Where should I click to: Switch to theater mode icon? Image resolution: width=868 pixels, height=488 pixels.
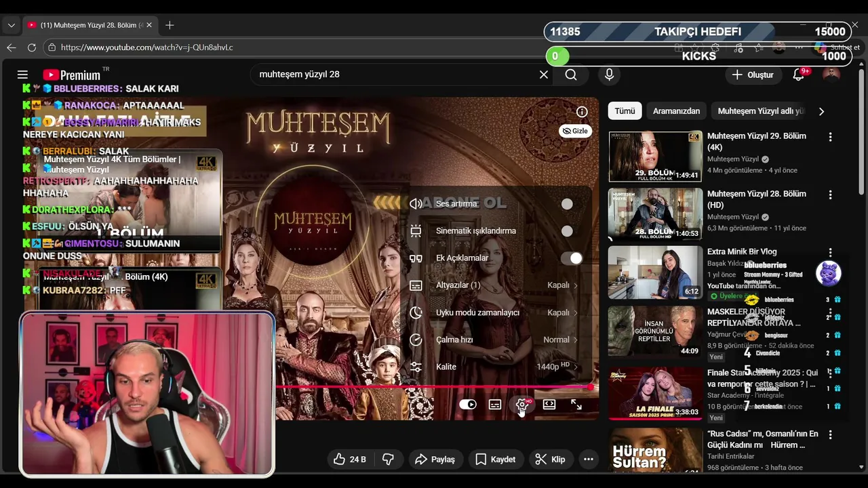tap(549, 405)
